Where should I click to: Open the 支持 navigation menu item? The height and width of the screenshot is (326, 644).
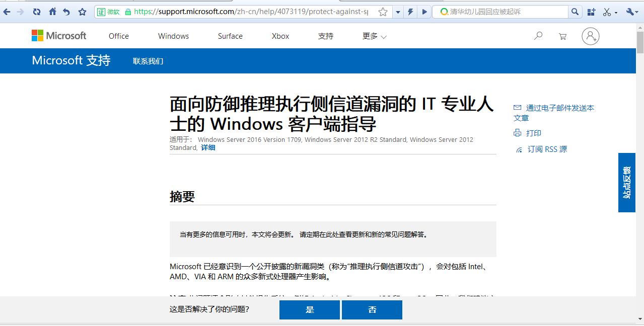coord(325,36)
